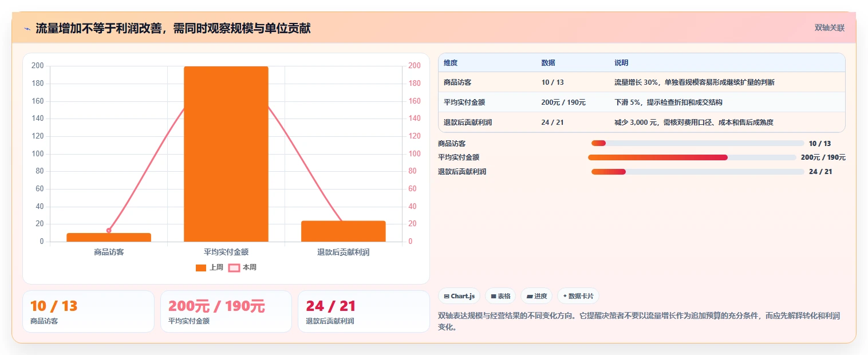Select the 数据卡片 chip
Image resolution: width=868 pixels, height=355 pixels.
[x=578, y=296]
